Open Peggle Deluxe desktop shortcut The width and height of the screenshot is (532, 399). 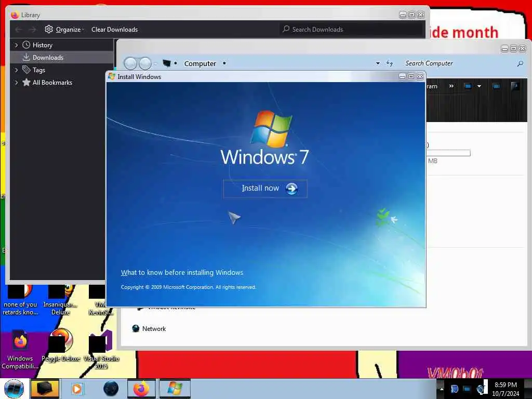[x=61, y=346]
